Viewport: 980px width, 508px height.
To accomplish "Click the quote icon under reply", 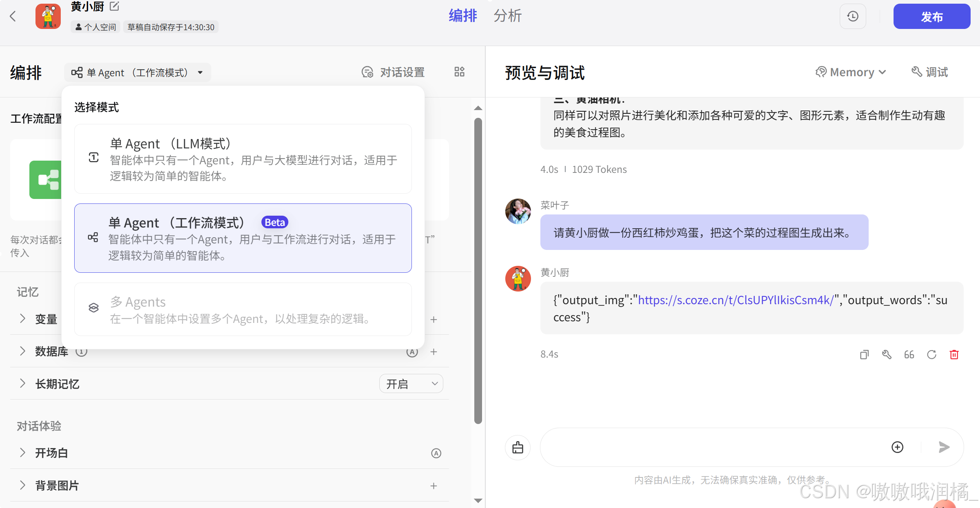I will [x=909, y=355].
